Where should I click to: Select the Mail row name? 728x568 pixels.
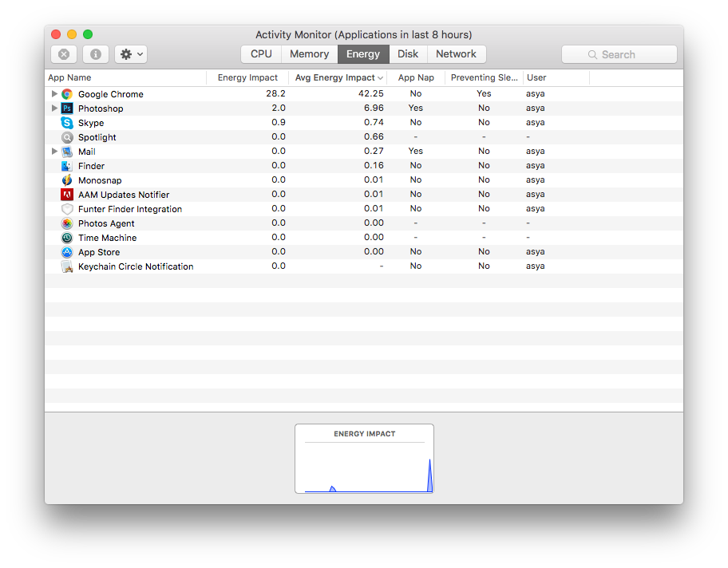click(x=87, y=152)
